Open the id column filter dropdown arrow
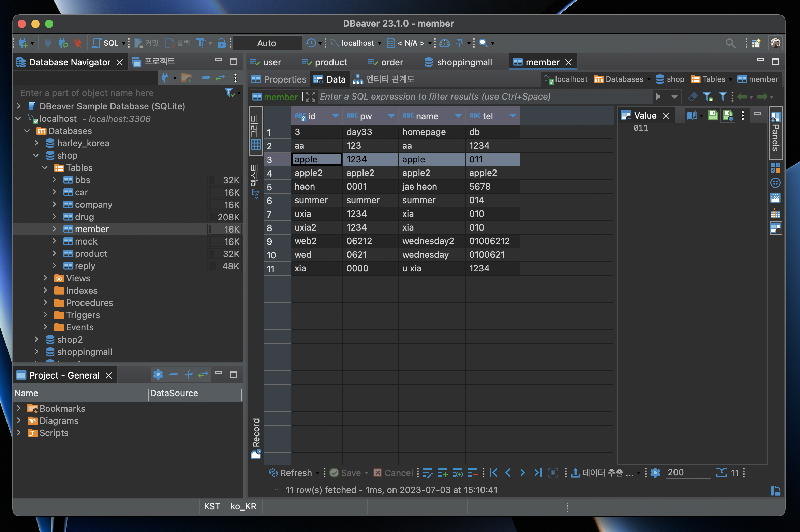 [x=336, y=116]
